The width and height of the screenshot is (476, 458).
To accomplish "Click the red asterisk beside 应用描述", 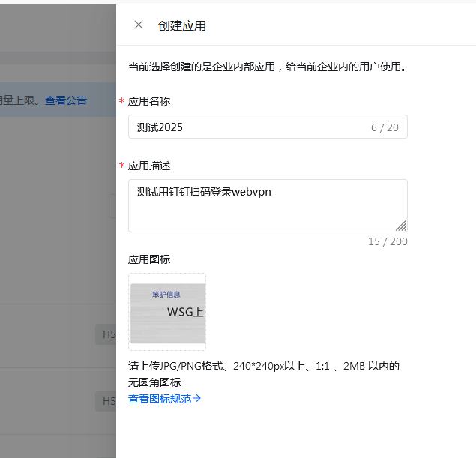I will point(121,166).
